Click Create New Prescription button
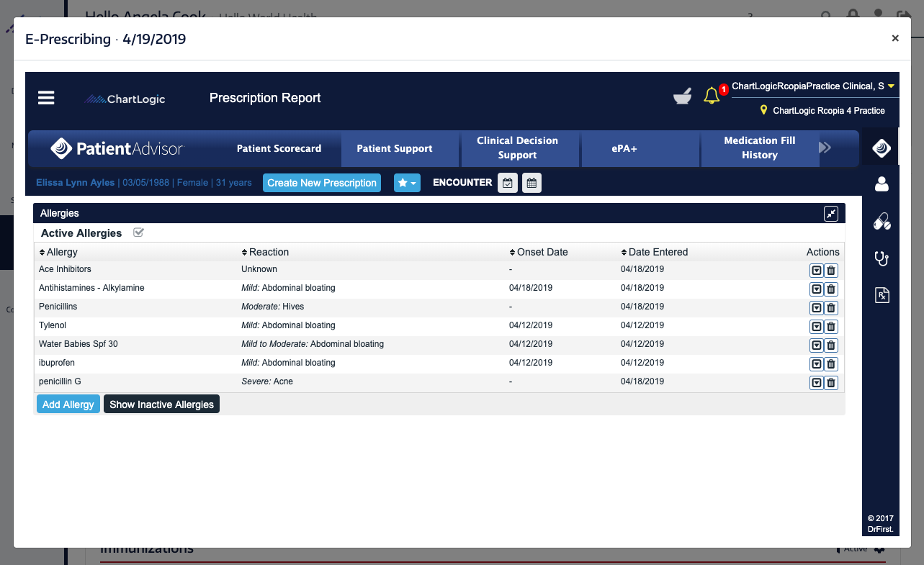The image size is (924, 565). [322, 183]
